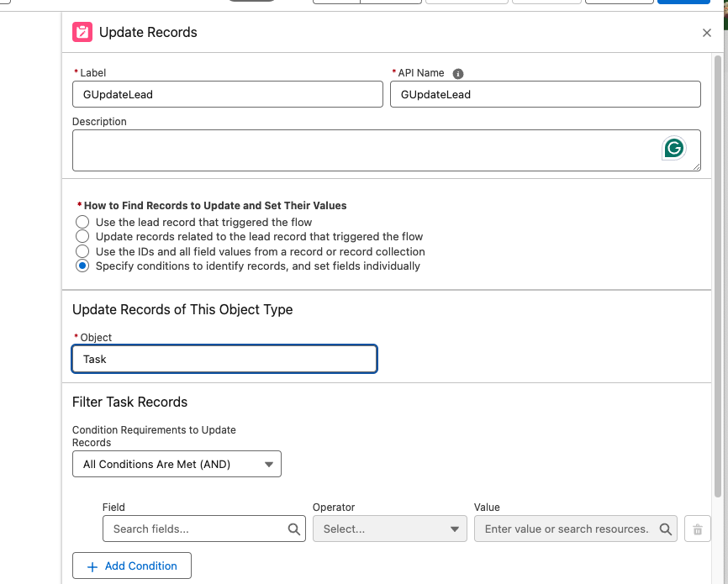
Task: Focus the API Name input field
Action: [545, 94]
